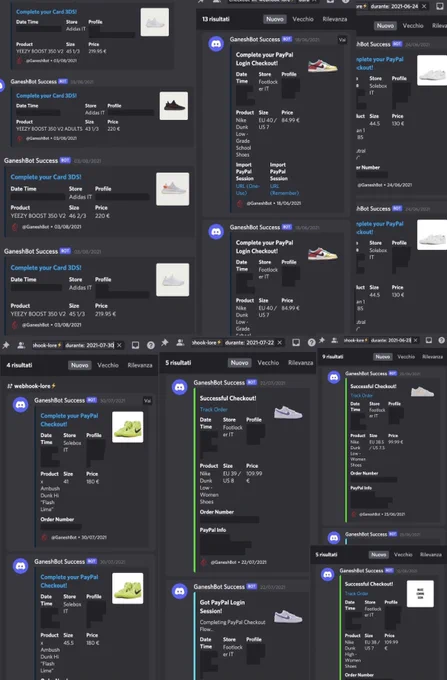Click GaneshBot avatar atop the 13 risultati list
447x680 pixels.
pos(216,44)
